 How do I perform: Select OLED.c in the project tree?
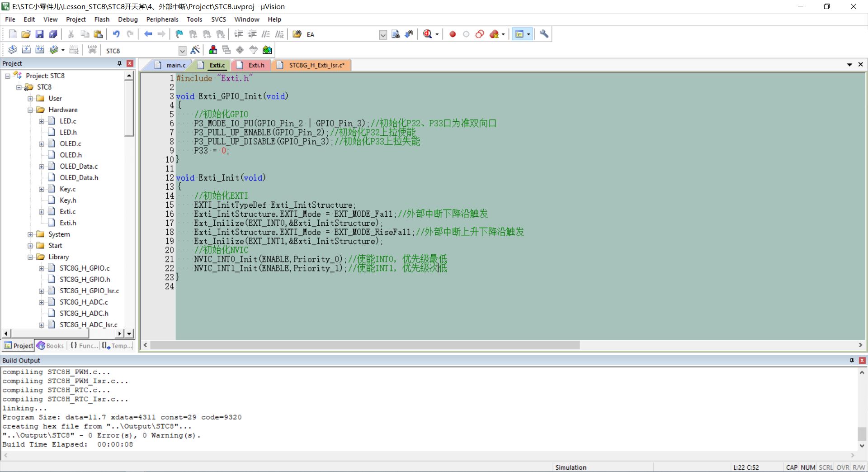point(71,144)
